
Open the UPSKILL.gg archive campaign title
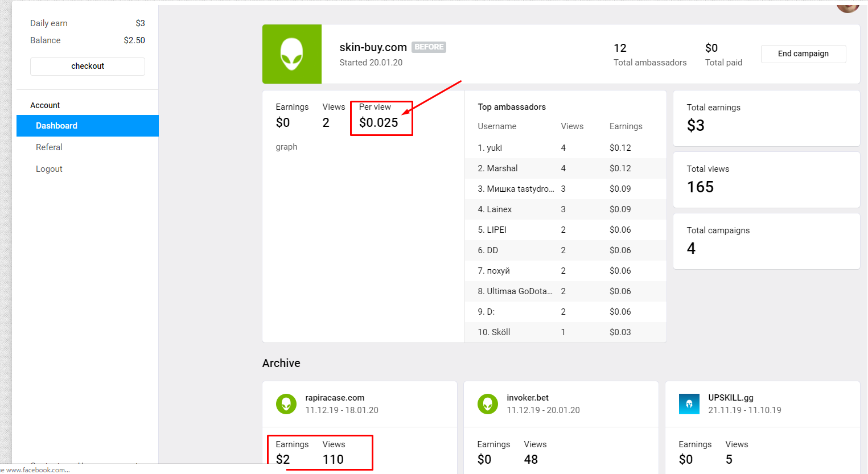coord(730,398)
